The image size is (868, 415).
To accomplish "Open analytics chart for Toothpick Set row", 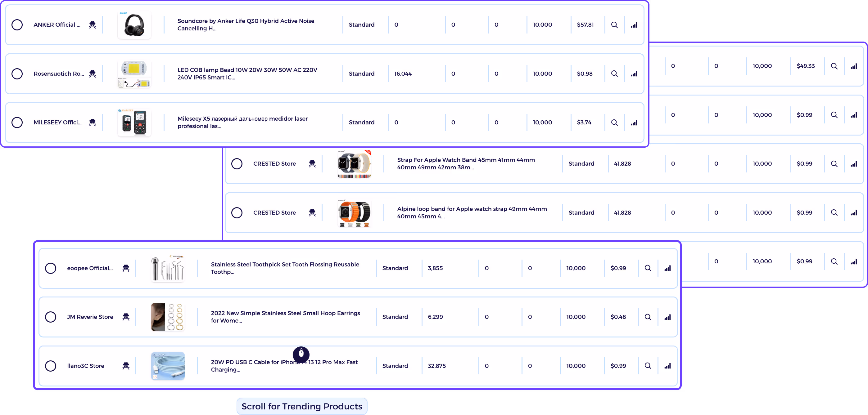I will click(667, 268).
